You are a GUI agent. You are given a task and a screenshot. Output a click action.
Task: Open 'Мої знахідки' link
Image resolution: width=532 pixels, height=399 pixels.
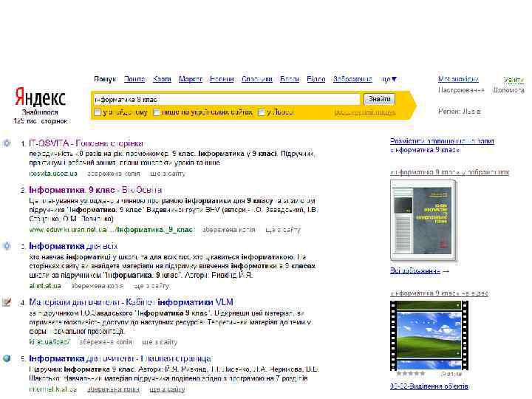(458, 79)
